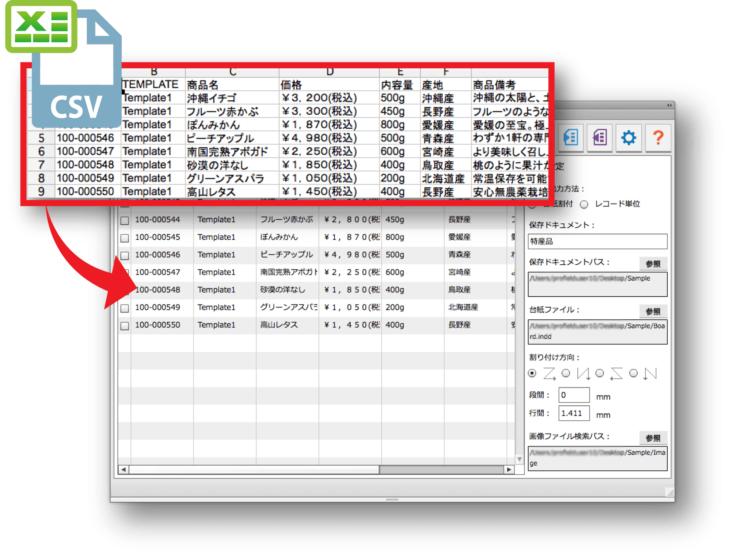The image size is (753, 560).
Task: Click the ¥3,300(税込) cell in the spreadsheet
Action: 329,111
